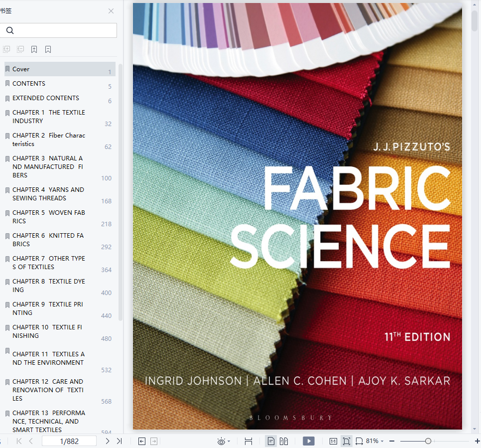This screenshot has height=448, width=481.
Task: Switch to single page view
Action: (271, 441)
